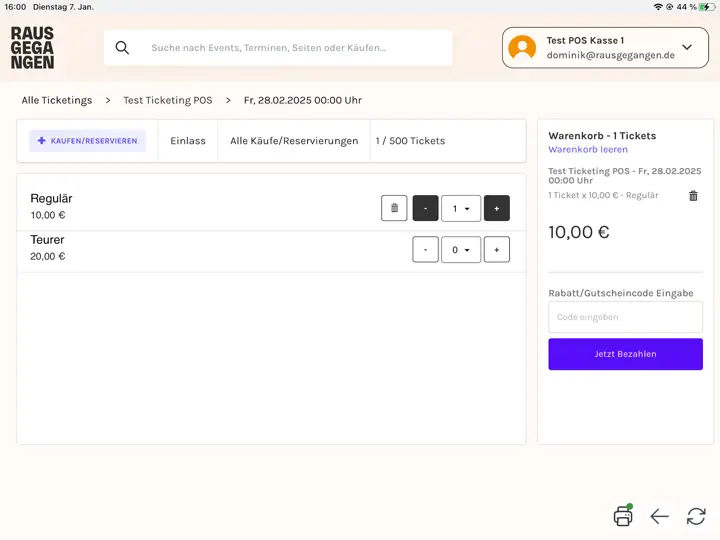Reload using the refresh arrows icon
Screen dimensions: 720x540
pyautogui.click(x=696, y=516)
